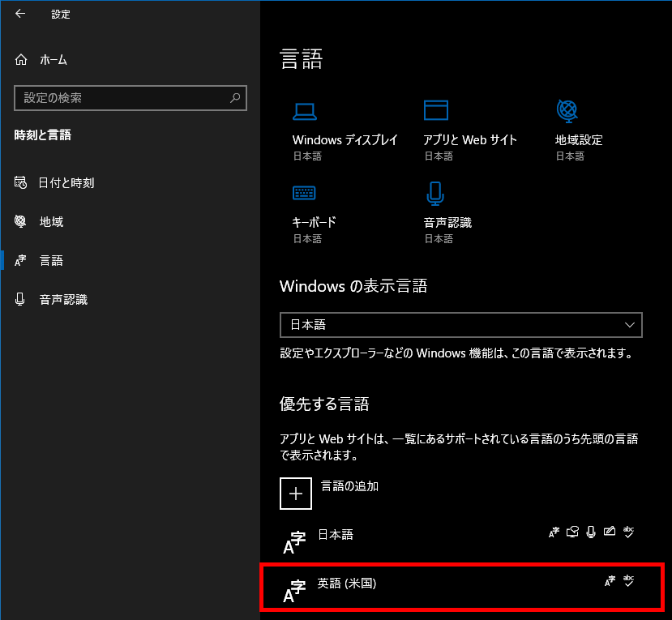This screenshot has width=672, height=620.
Task: Click the 言語 sidebar language icon
Action: (x=20, y=260)
